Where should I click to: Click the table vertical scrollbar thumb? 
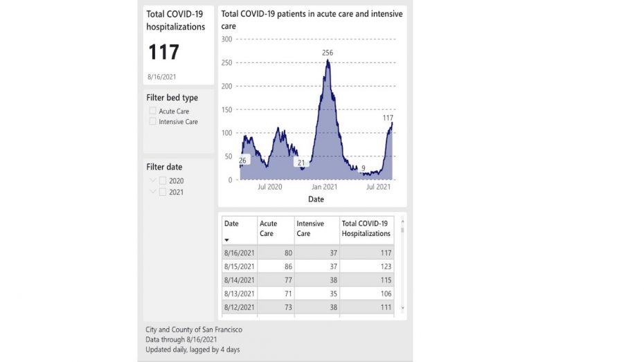coord(402,228)
